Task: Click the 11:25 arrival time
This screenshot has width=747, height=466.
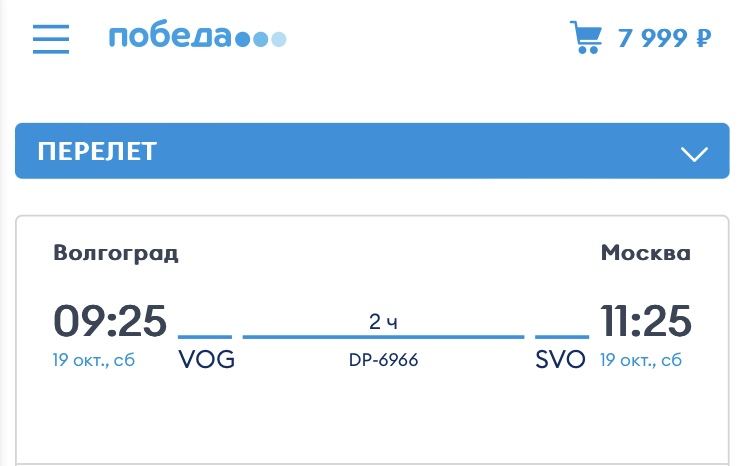Action: click(646, 321)
